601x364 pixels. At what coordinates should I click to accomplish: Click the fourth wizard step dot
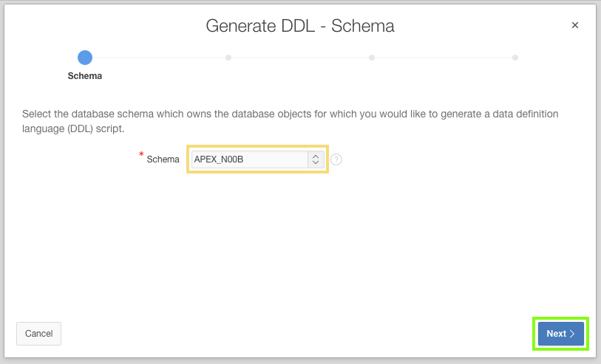point(515,57)
